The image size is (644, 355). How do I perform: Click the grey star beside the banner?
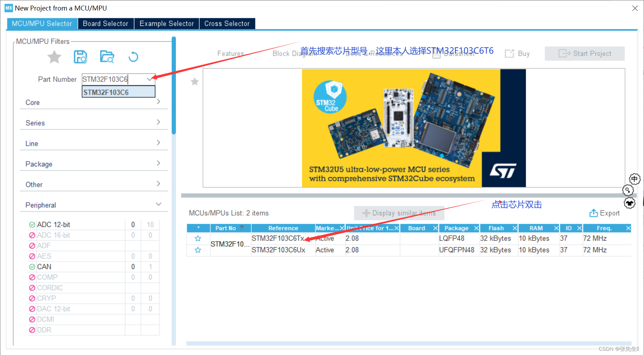195,82
